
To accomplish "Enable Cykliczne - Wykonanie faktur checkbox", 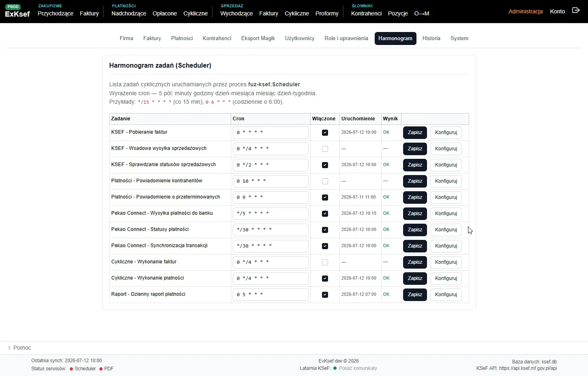I will pyautogui.click(x=325, y=262).
